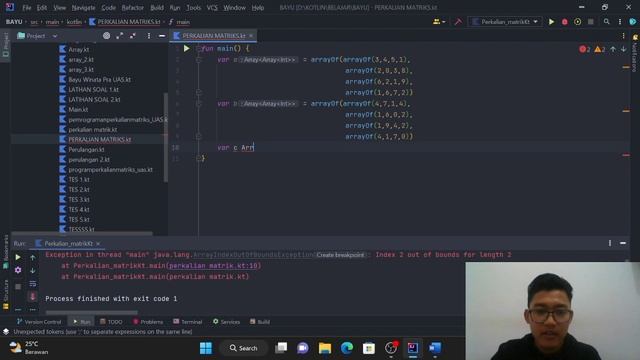
Task: Fold the var b arrayOf block
Action: click(x=199, y=104)
